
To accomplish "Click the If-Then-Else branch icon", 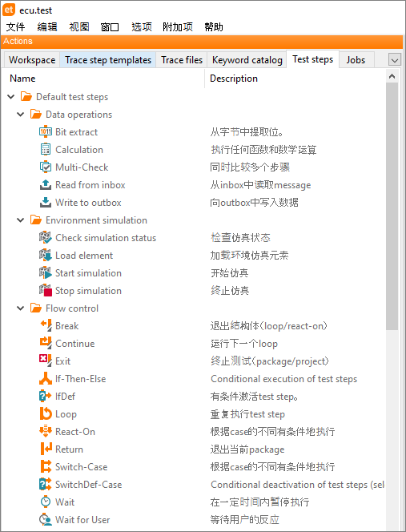I will (46, 379).
